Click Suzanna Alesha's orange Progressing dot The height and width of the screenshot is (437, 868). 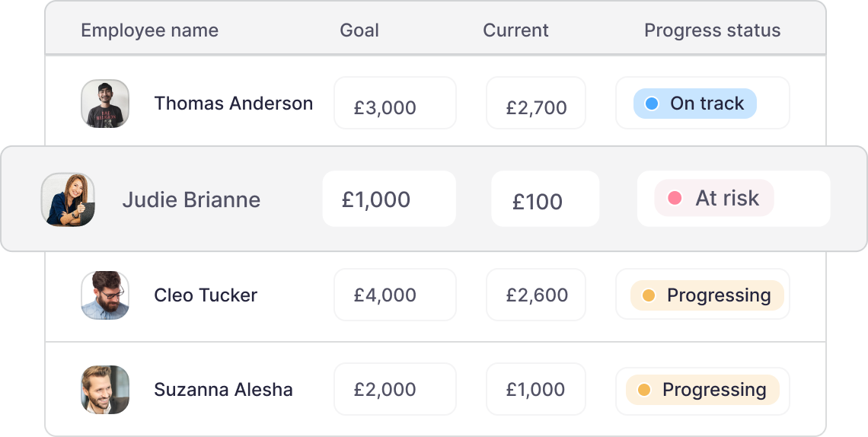644,390
